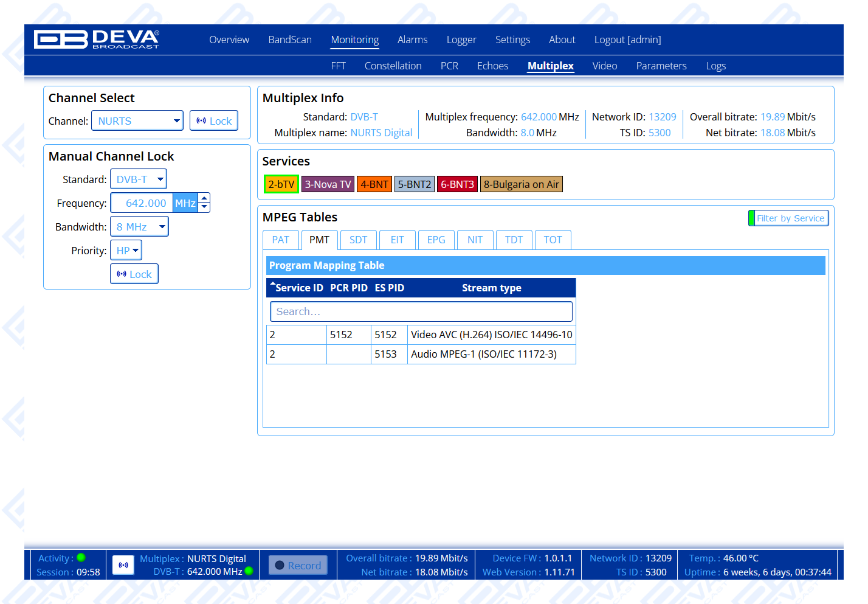
Task: Select the 2-bTV service filter
Action: tap(281, 184)
